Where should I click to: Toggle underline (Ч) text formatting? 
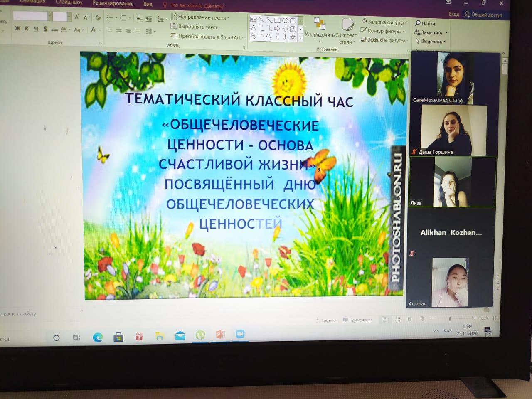[36, 29]
